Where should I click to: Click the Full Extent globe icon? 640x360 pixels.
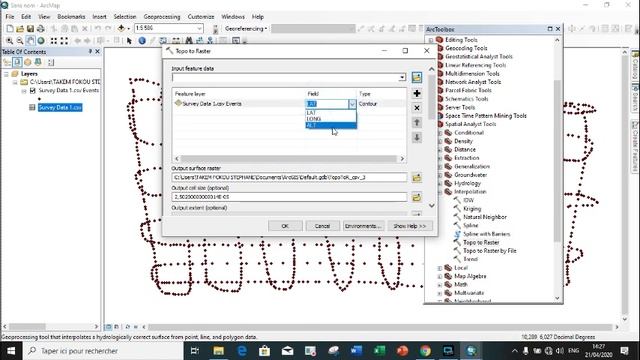(x=41, y=41)
